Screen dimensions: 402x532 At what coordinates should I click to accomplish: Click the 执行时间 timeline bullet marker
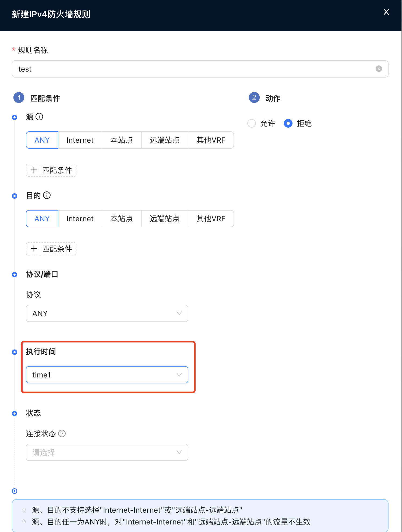[15, 352]
